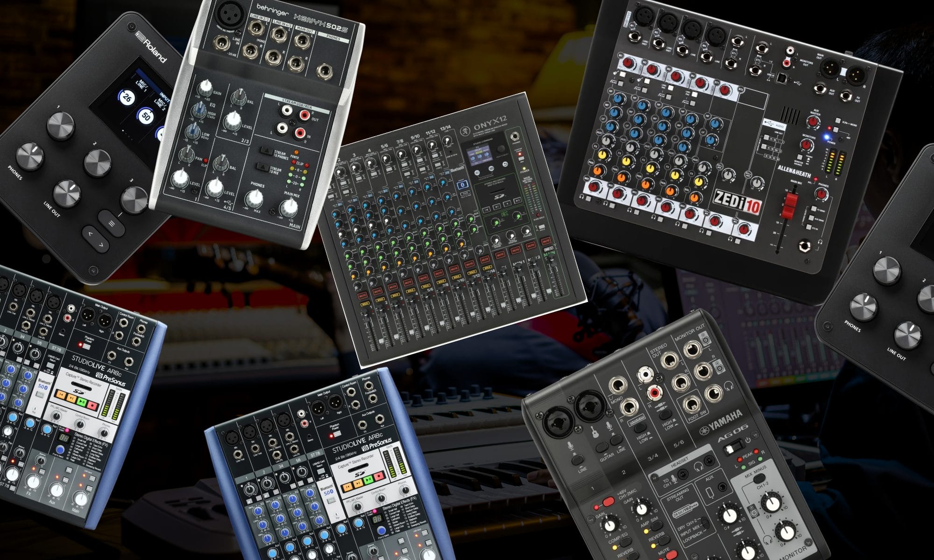934x560 pixels.
Task: Select the value 50 on the Roland display
Action: coord(146,117)
